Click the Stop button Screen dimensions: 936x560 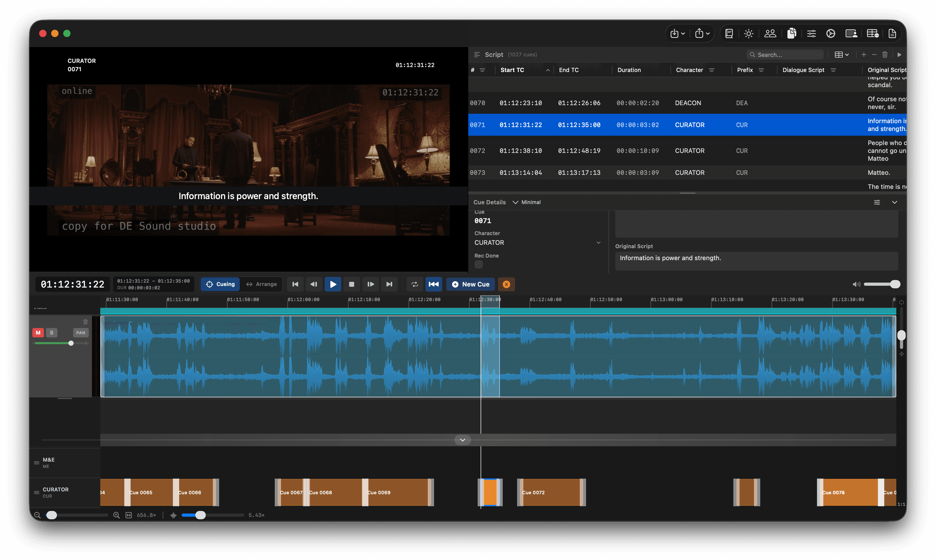tap(352, 284)
